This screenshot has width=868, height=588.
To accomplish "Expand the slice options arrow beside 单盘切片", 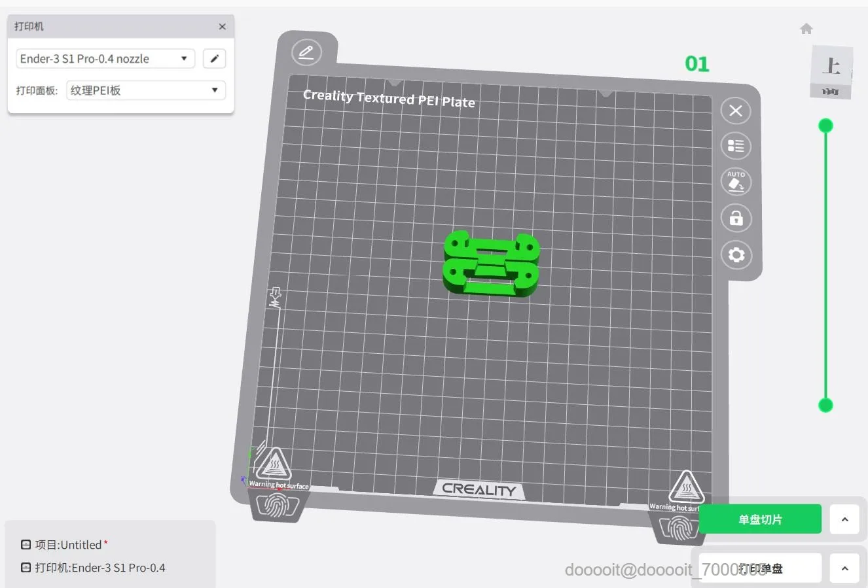I will click(x=844, y=519).
